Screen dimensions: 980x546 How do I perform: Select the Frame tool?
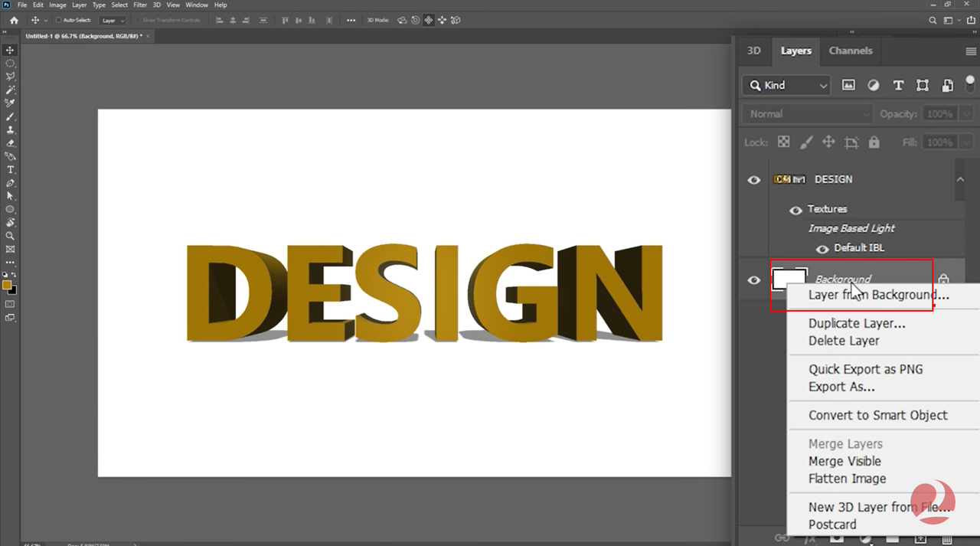pos(10,249)
